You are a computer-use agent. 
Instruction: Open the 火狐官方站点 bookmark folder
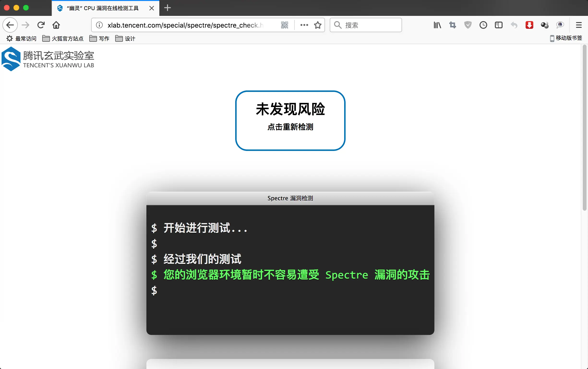click(63, 39)
